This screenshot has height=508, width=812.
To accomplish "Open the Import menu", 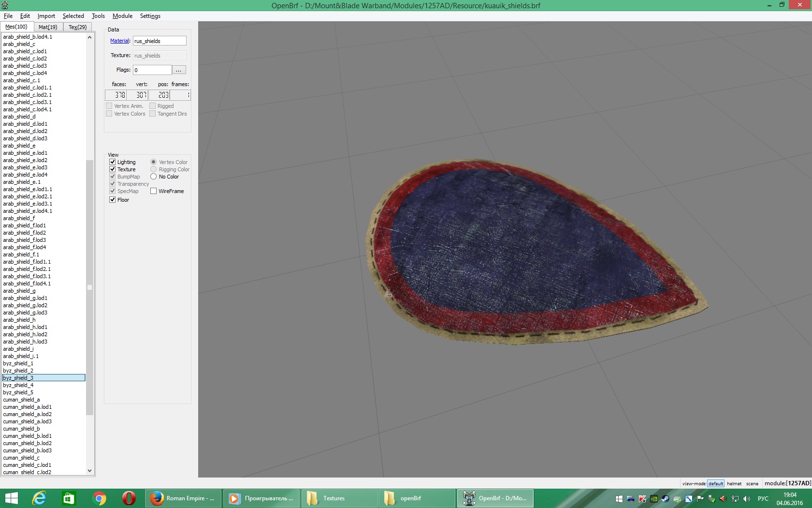I will 46,16.
